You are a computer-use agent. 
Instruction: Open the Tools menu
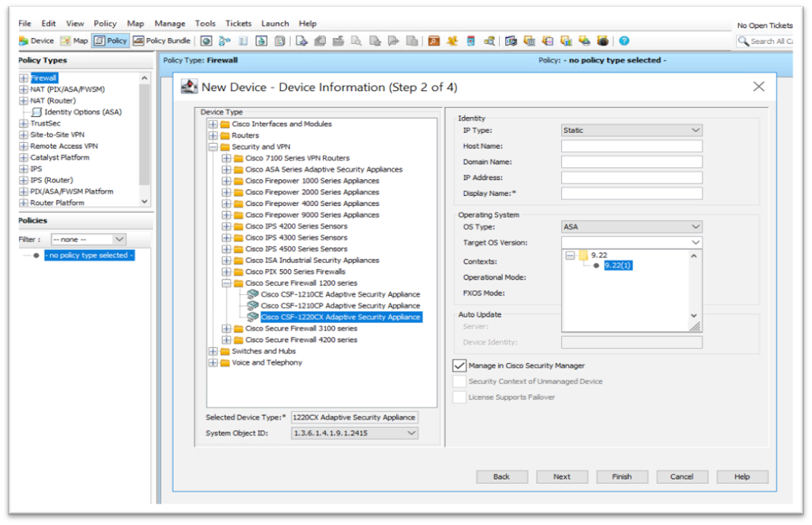[x=204, y=23]
